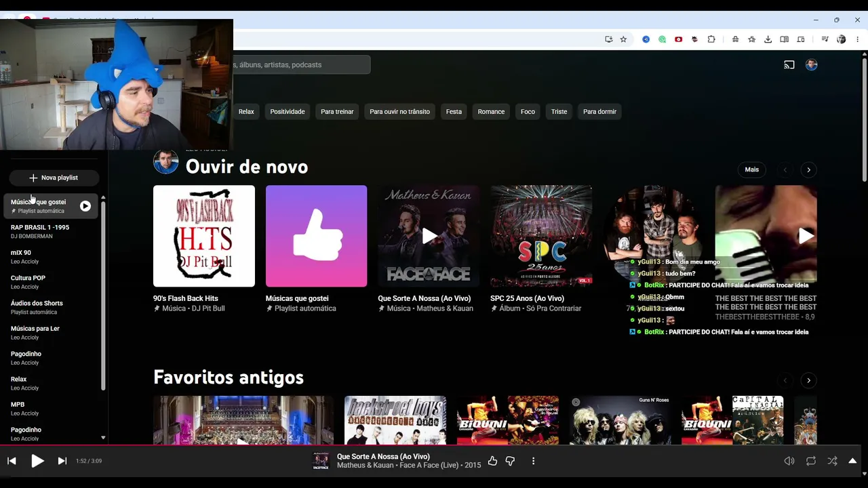Play the current song in player bar
Image resolution: width=868 pixels, height=488 pixels.
coord(37,461)
